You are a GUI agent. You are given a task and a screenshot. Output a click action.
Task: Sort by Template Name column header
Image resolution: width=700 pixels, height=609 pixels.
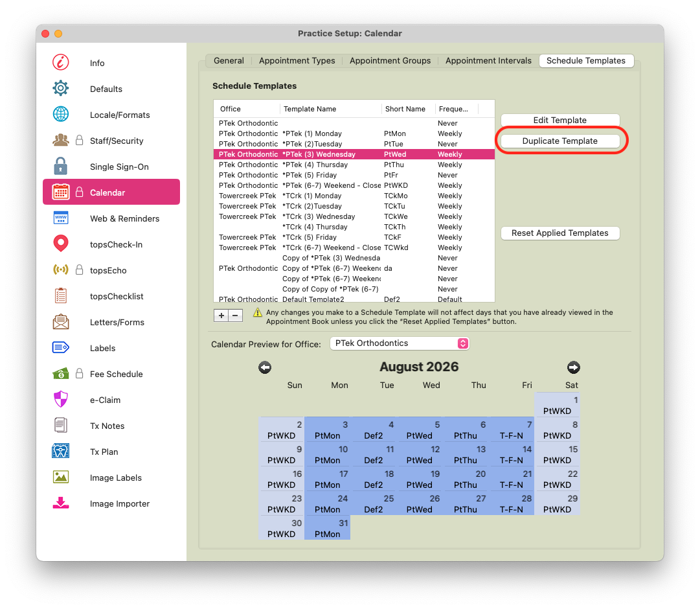point(330,109)
